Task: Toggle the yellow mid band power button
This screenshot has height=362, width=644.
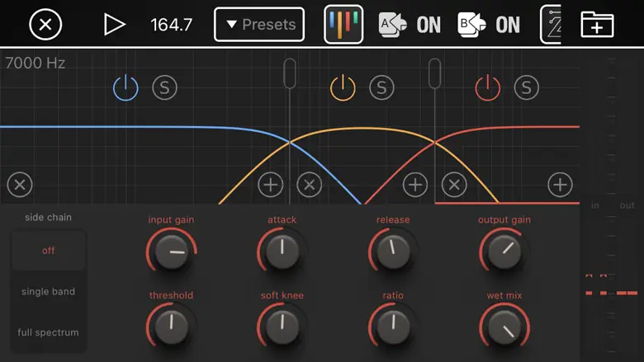Action: coord(343,87)
